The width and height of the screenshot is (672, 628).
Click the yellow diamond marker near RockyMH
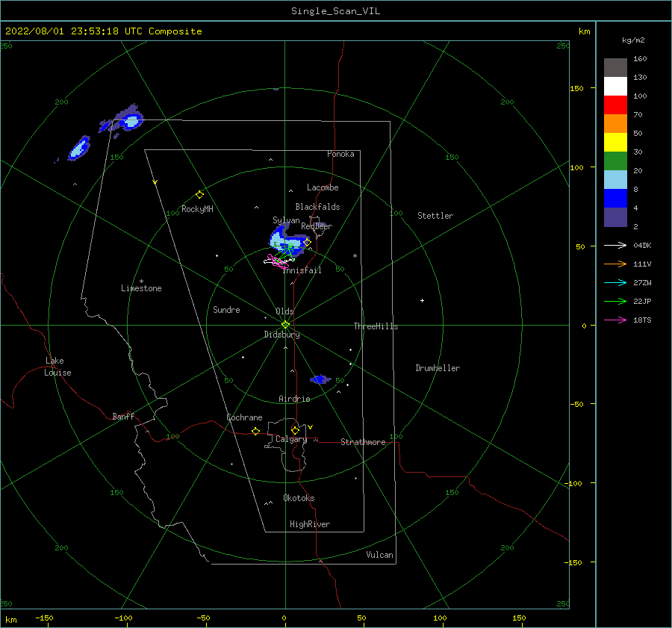(199, 195)
